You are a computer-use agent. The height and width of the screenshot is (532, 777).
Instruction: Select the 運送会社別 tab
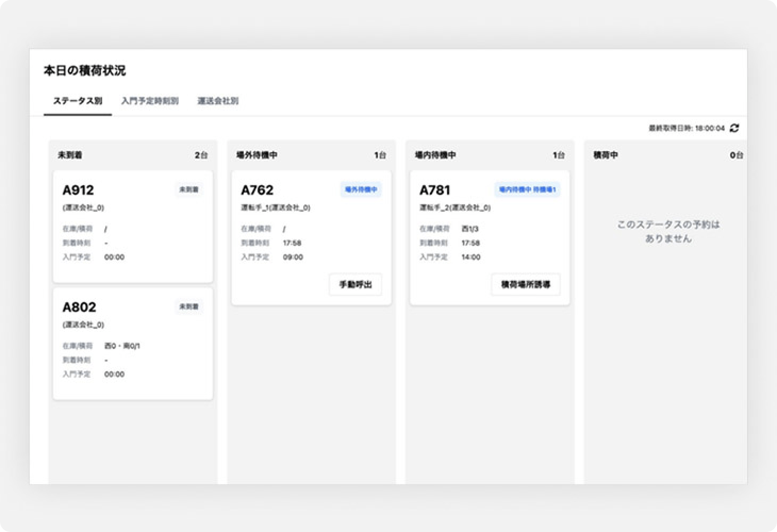tap(218, 101)
